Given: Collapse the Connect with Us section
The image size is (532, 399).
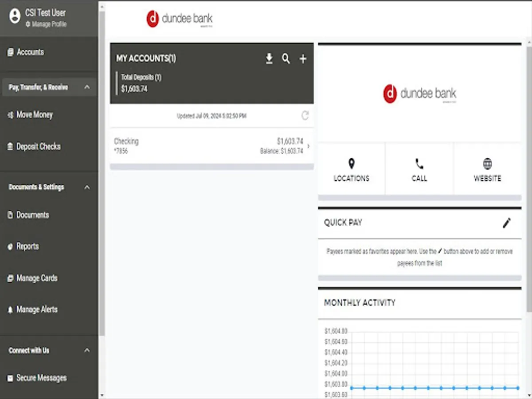Looking at the screenshot, I should pos(87,350).
